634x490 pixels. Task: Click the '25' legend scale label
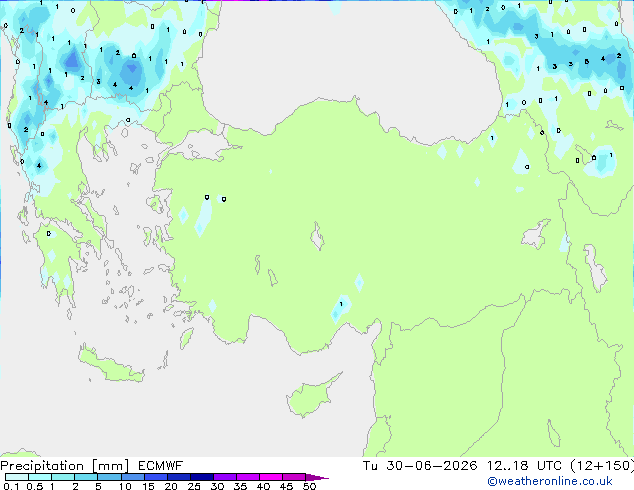click(194, 486)
